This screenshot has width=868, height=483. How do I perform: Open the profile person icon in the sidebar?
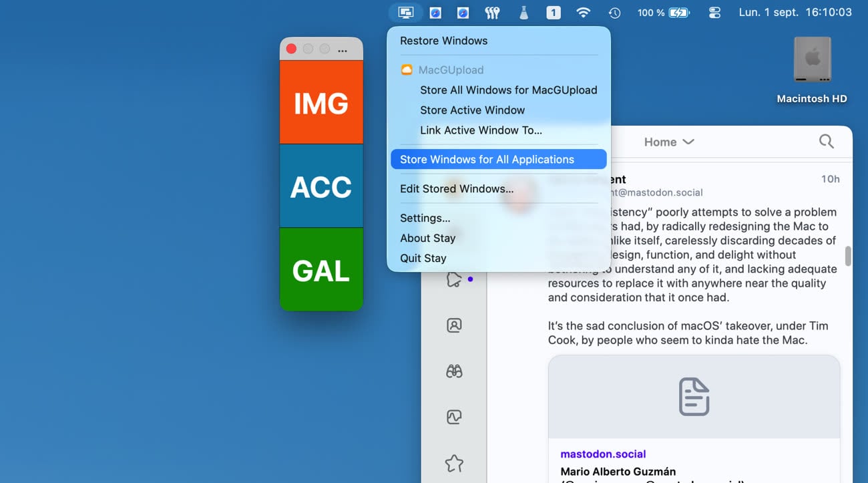pos(454,325)
